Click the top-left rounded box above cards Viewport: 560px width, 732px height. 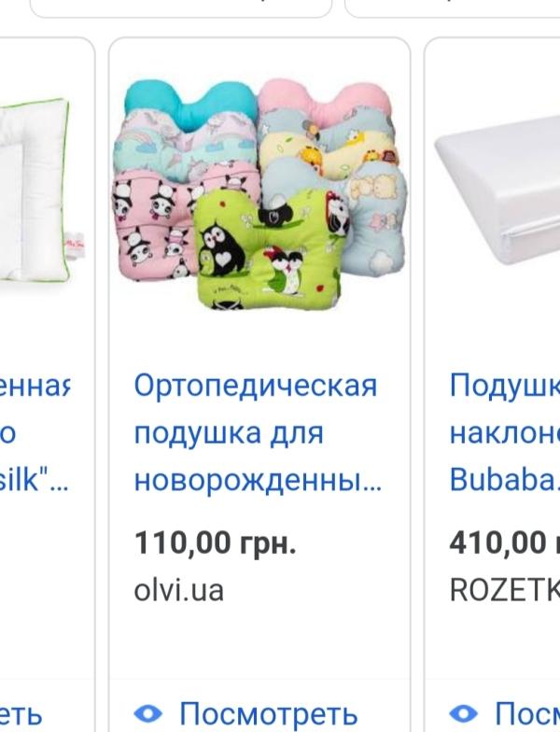coord(181,8)
